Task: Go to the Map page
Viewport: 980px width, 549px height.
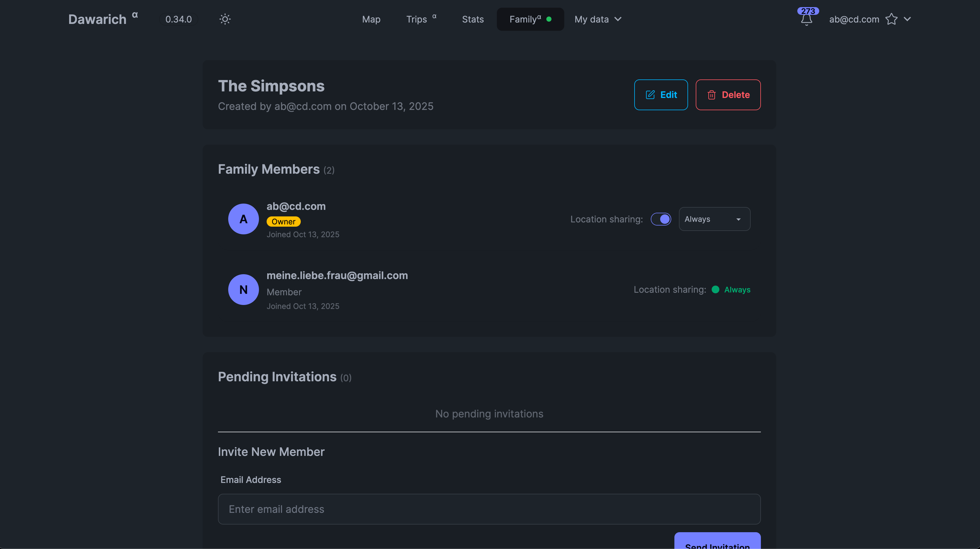Action: [371, 19]
